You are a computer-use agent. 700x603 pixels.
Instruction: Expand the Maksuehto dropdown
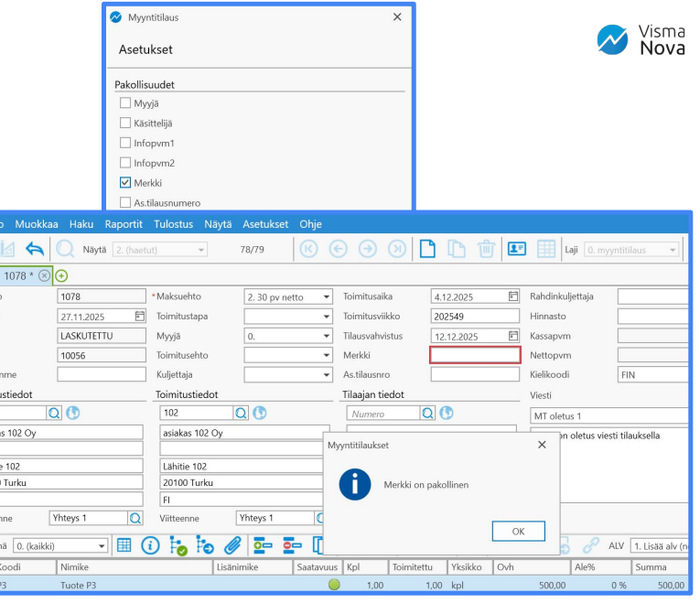pos(326,296)
